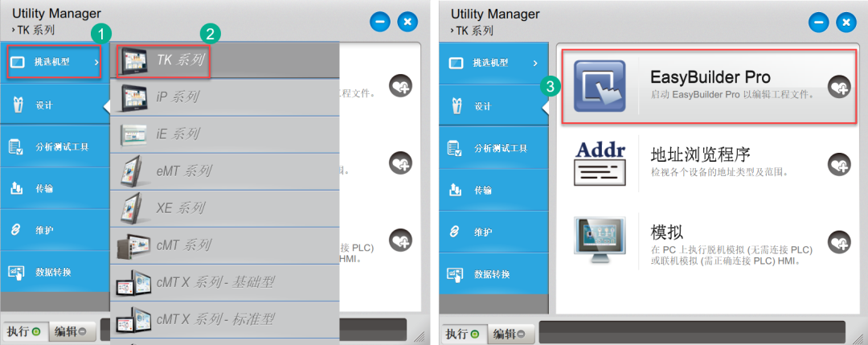This screenshot has width=868, height=345.
Task: Select cMT X 系列 - 基础型 entry
Action: (x=225, y=282)
